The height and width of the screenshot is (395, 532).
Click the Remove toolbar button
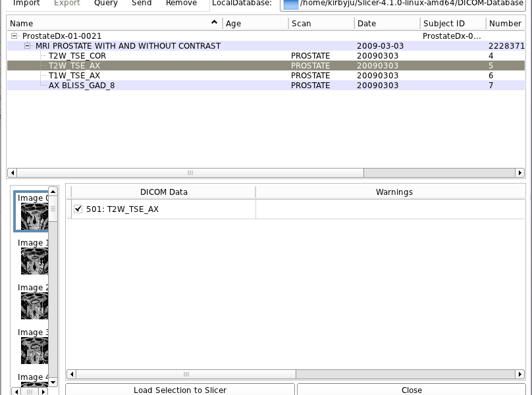(181, 3)
